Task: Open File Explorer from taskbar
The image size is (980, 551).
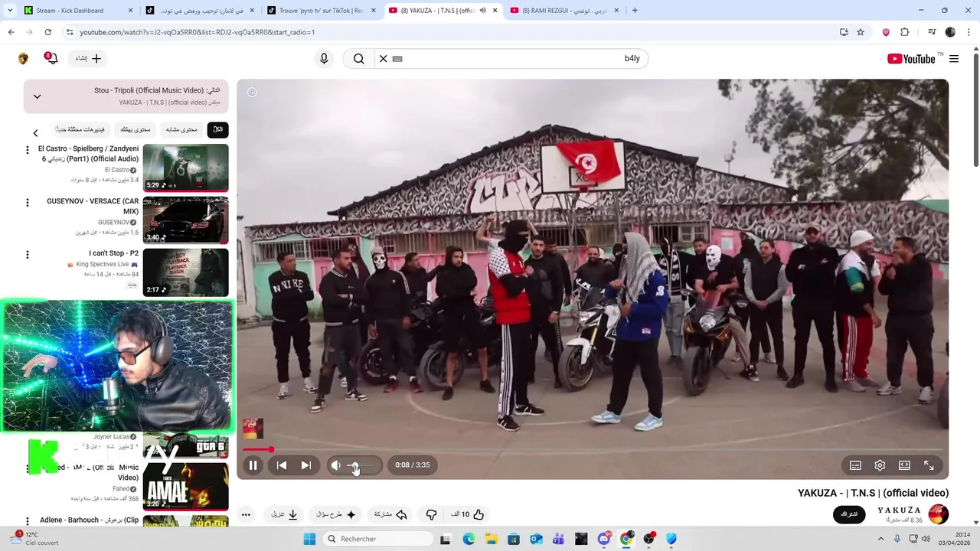Action: [x=491, y=539]
